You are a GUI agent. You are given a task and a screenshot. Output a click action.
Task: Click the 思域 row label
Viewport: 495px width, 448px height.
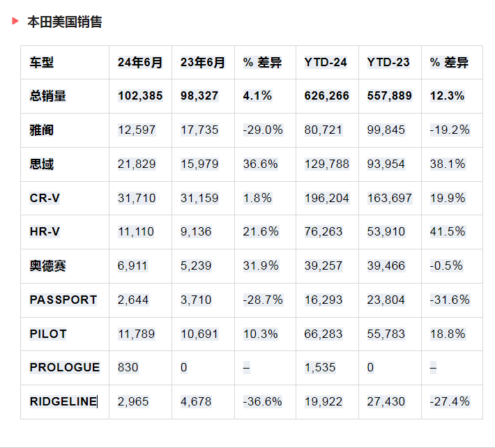click(x=42, y=164)
